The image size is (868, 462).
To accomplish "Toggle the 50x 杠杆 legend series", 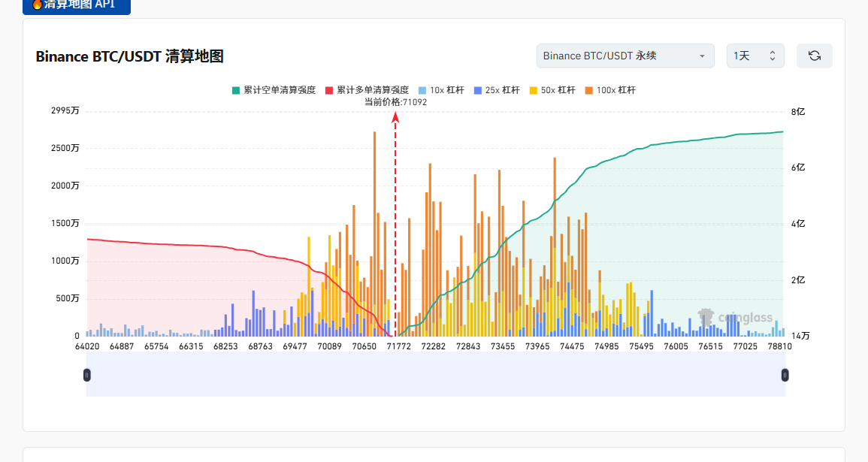I will [x=552, y=90].
